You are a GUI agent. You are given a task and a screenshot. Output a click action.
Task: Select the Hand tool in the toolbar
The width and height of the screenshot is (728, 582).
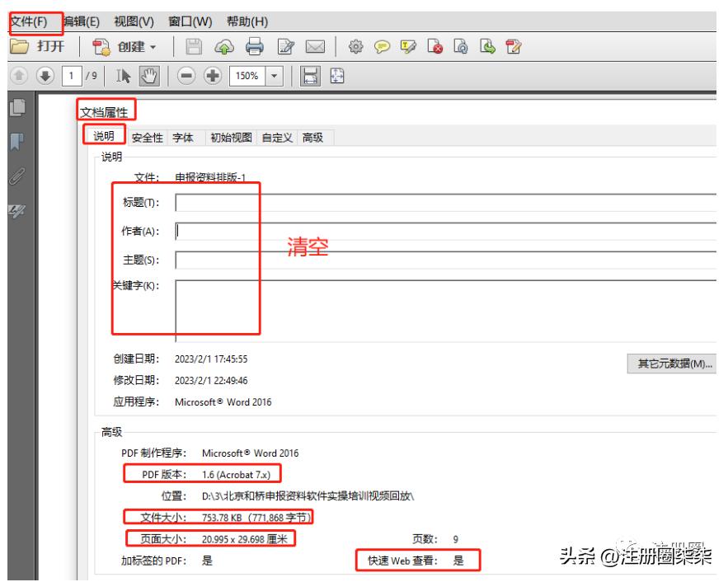(x=149, y=77)
